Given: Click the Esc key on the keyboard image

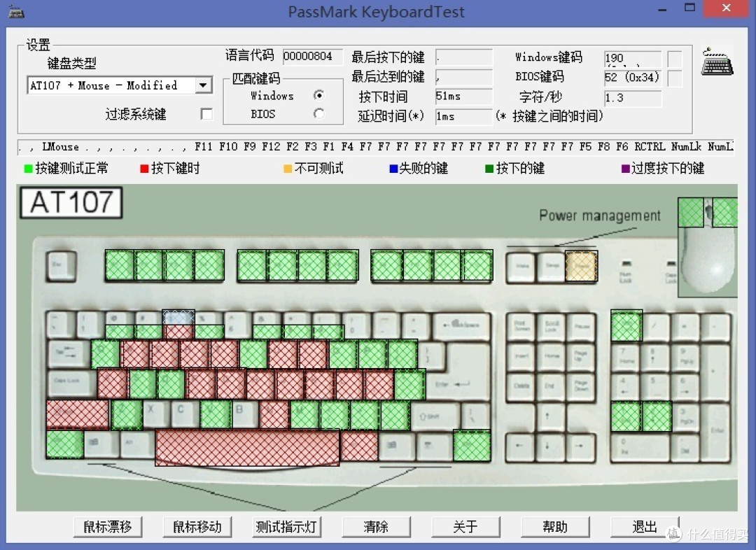Looking at the screenshot, I should pos(61,266).
